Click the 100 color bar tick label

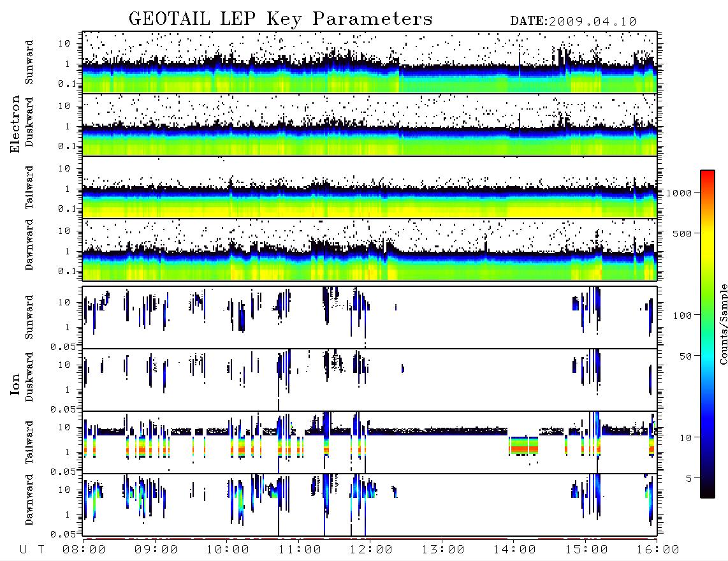[x=683, y=316]
